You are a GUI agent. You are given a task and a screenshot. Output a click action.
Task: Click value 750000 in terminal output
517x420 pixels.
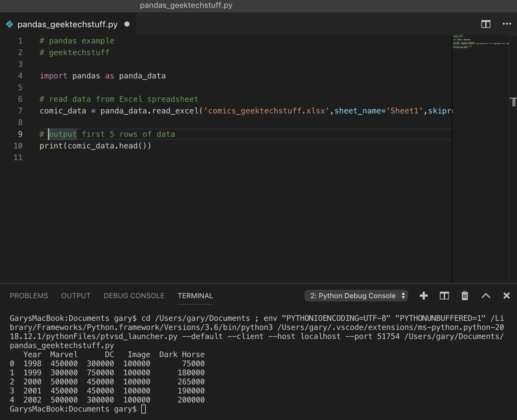point(100,373)
